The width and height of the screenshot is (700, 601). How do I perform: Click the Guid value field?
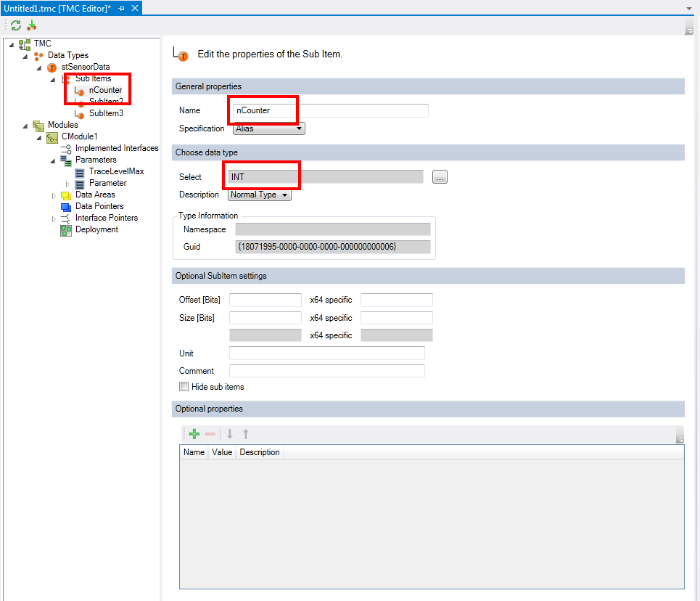pos(332,247)
